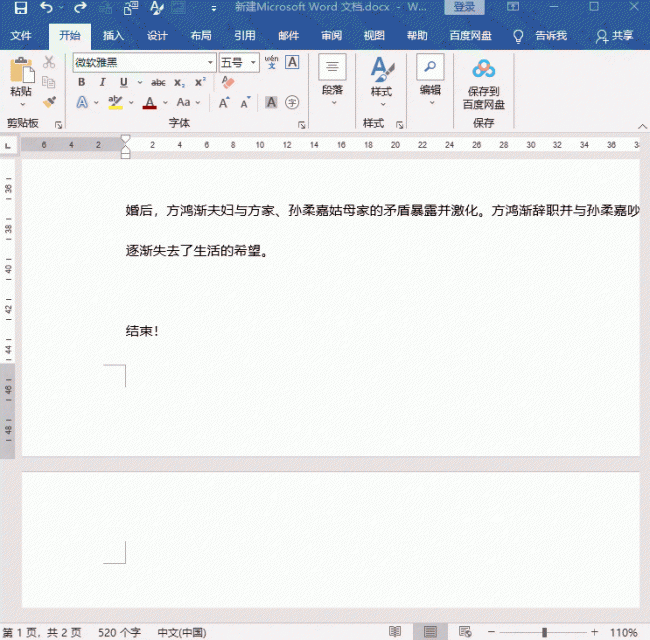The image size is (650, 640).
Task: Switch to Print Layout view in status bar
Action: click(x=430, y=632)
